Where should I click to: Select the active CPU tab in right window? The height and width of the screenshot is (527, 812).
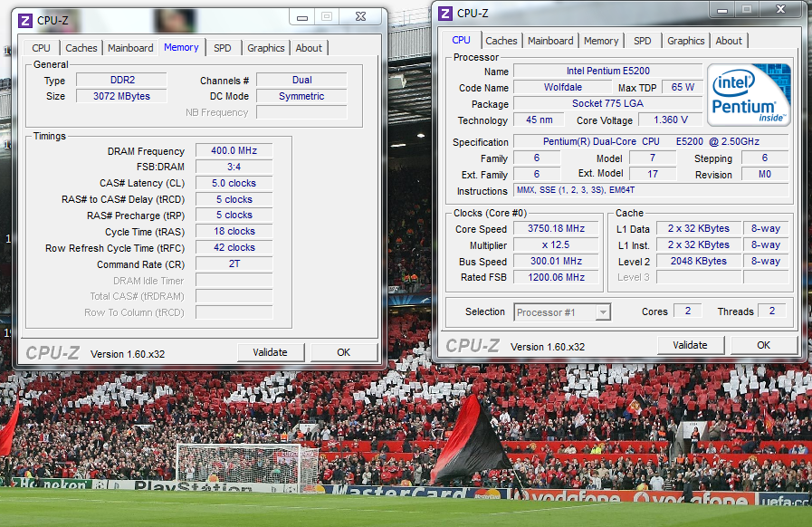click(462, 40)
